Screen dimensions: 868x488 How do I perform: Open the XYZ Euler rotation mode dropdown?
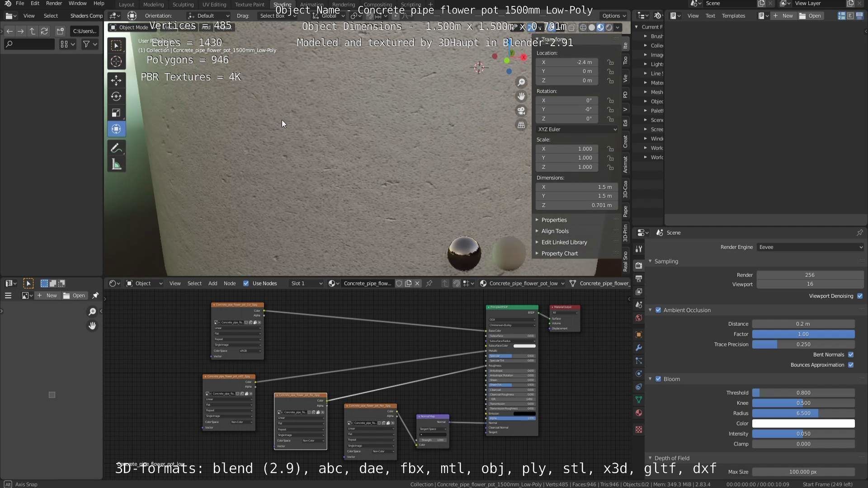(577, 129)
